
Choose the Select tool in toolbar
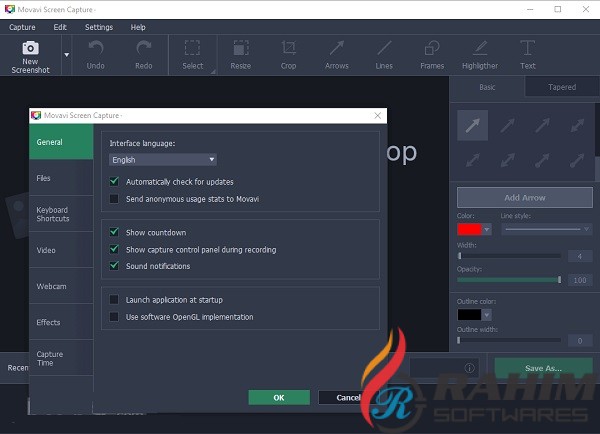(192, 55)
